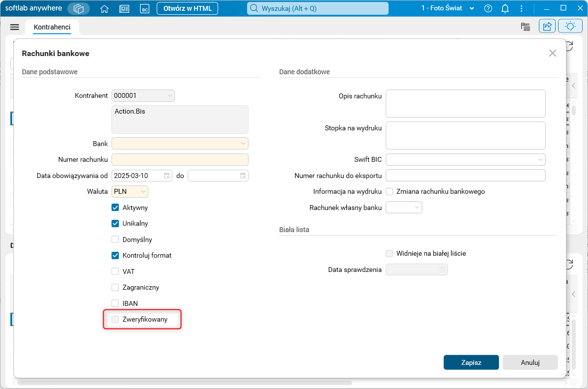
Task: Click the Anuluj button
Action: pyautogui.click(x=530, y=362)
